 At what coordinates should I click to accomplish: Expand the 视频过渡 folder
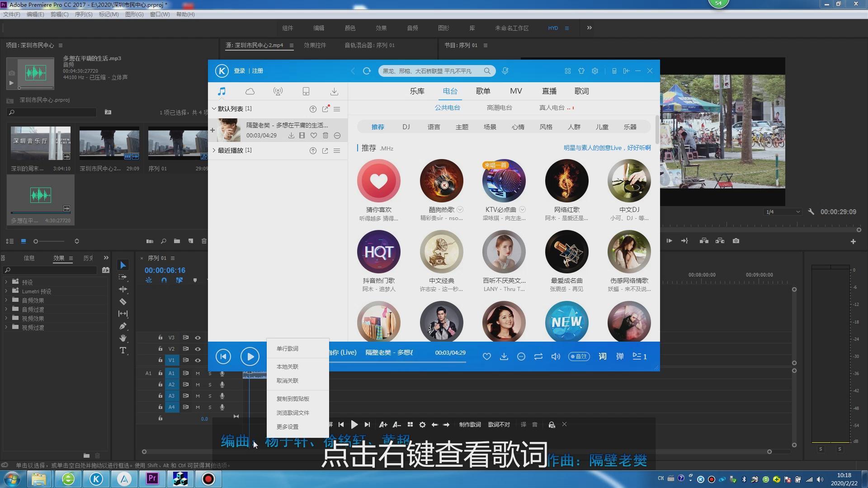tap(6, 327)
